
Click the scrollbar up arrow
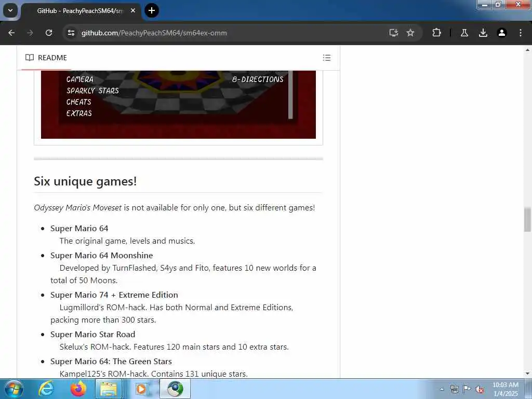527,50
